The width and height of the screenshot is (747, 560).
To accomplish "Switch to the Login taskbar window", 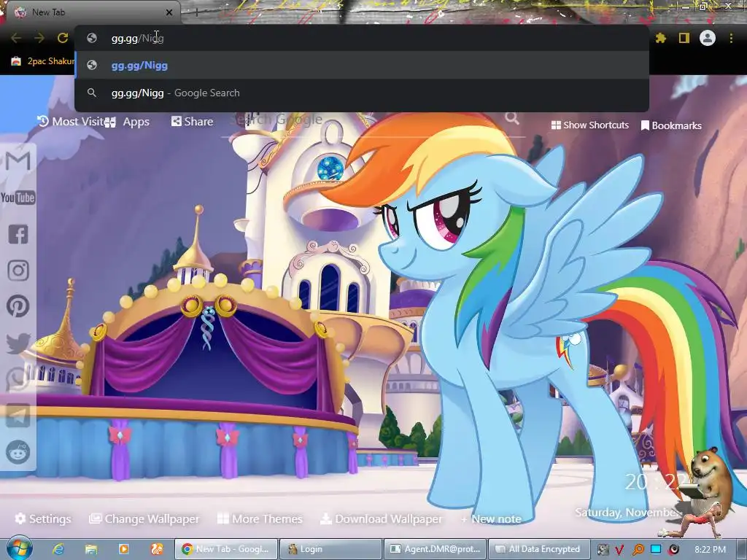I will 330,549.
